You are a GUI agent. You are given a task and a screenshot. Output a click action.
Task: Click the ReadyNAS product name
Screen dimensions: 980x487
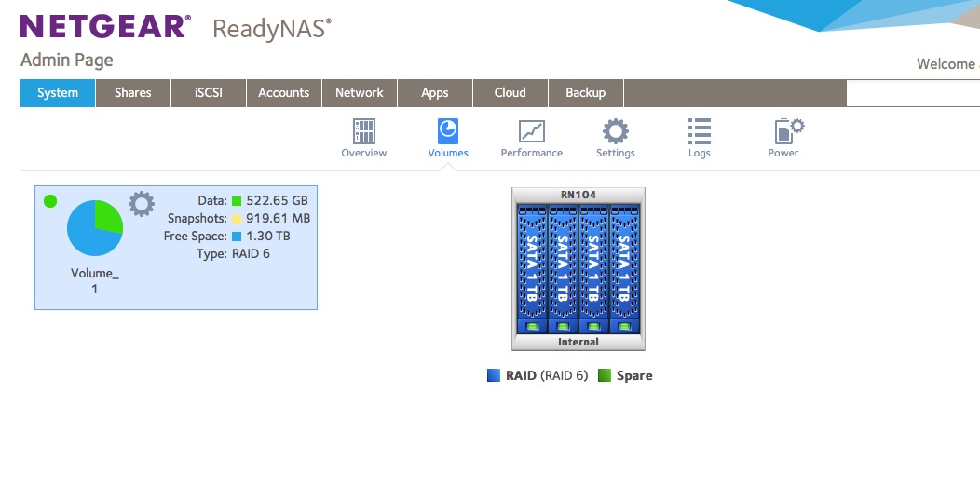pos(272,29)
